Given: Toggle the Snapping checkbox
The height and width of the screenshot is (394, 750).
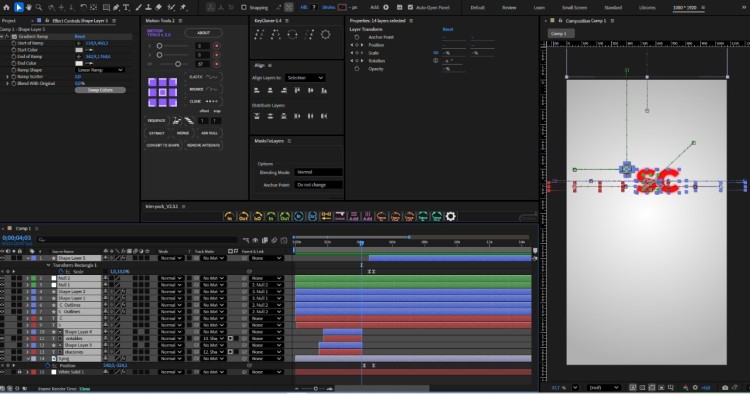Looking at the screenshot, I should 243,7.
